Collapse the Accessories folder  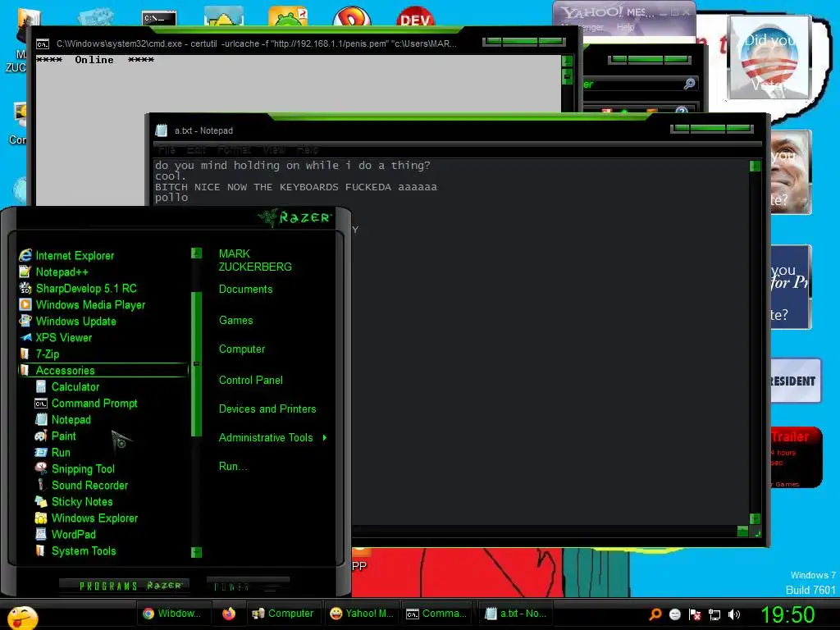(x=103, y=370)
